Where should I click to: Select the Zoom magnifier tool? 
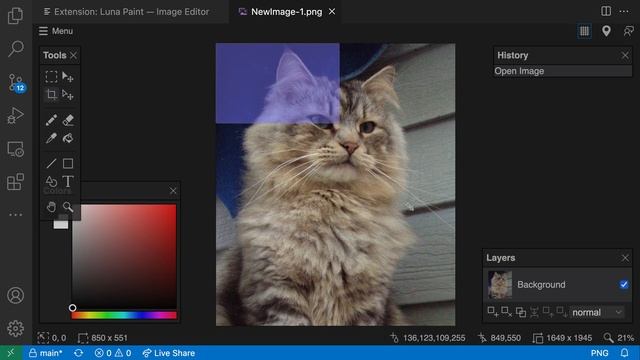[68, 207]
